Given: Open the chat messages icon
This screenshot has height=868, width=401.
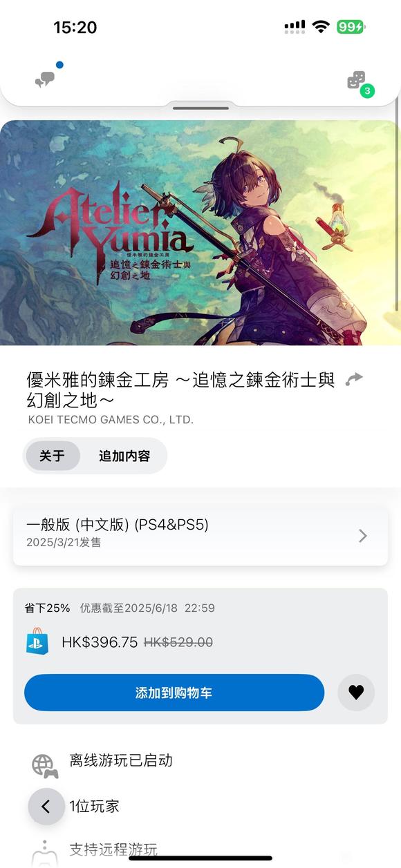Looking at the screenshot, I should point(46,79).
